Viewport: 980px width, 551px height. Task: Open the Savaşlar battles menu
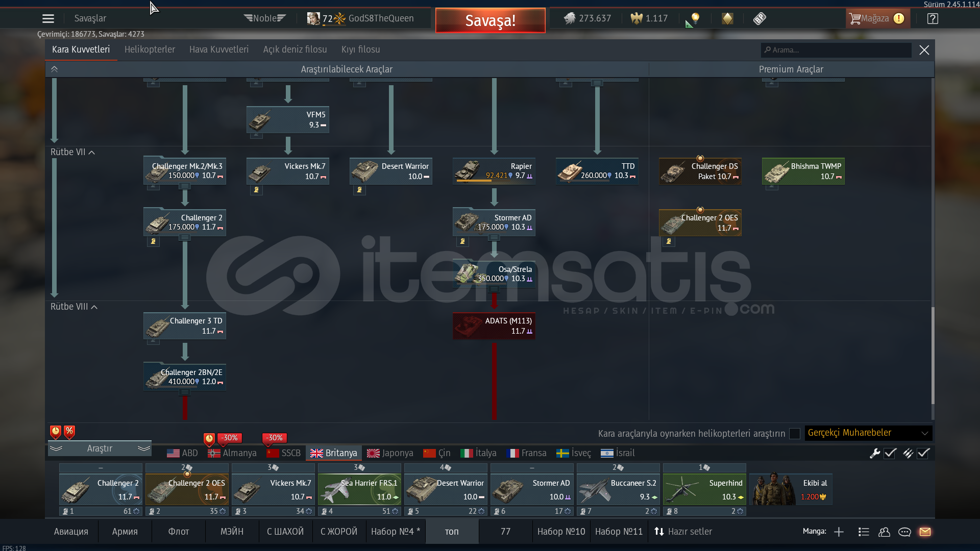(90, 18)
